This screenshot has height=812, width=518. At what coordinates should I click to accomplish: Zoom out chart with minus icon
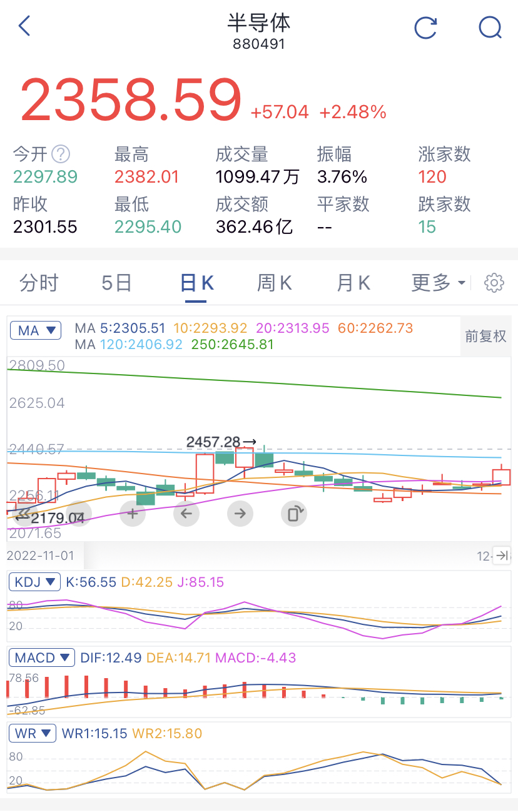pyautogui.click(x=79, y=514)
